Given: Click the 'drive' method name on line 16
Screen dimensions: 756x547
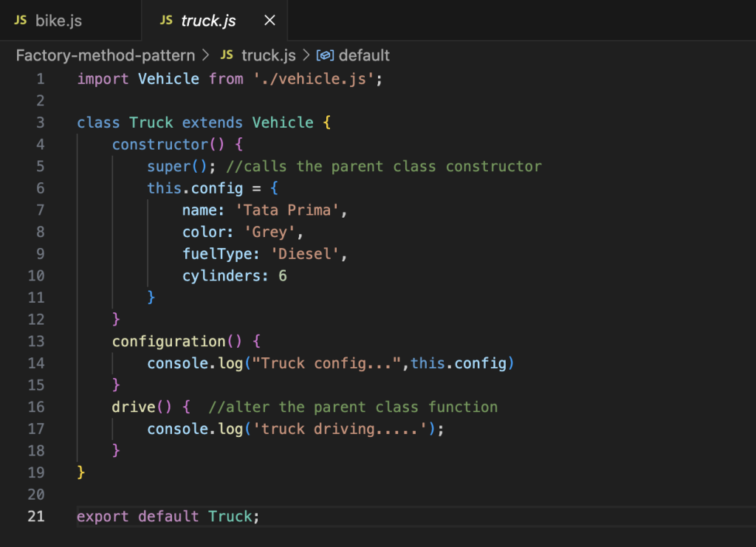Looking at the screenshot, I should [134, 407].
